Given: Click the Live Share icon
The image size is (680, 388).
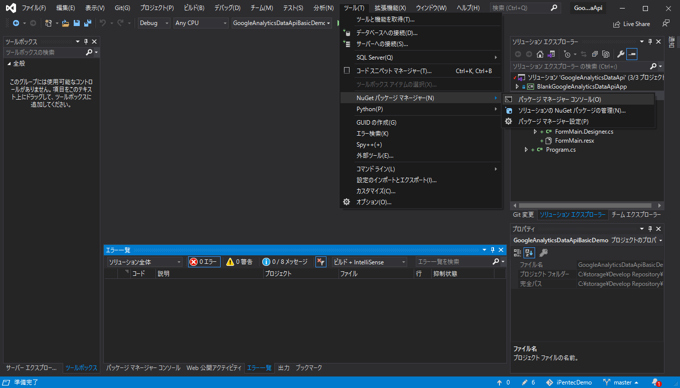Looking at the screenshot, I should (616, 24).
